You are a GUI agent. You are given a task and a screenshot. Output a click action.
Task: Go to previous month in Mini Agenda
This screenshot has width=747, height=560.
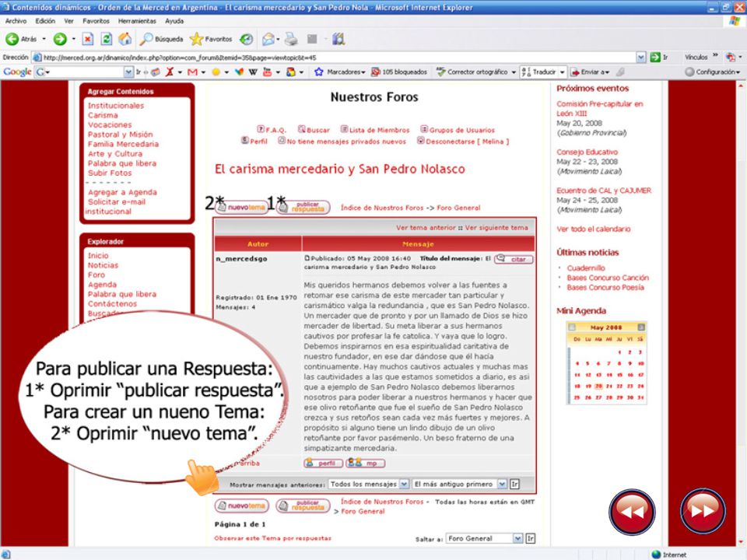(x=572, y=327)
